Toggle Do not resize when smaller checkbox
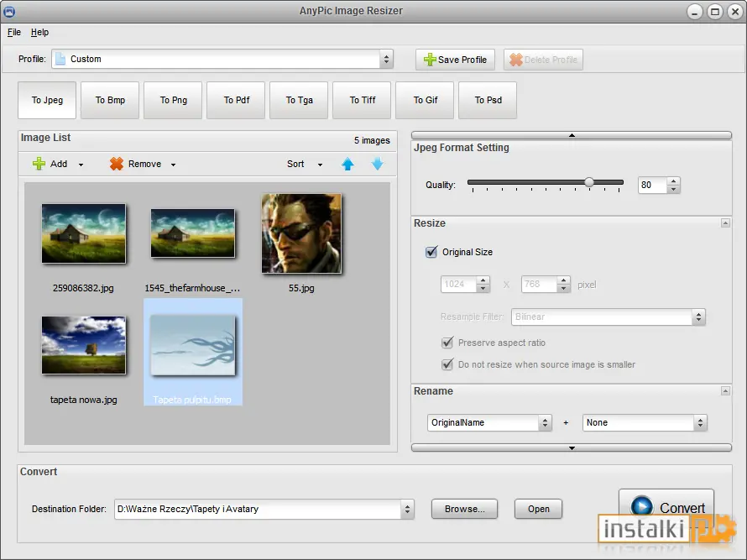 pyautogui.click(x=447, y=364)
